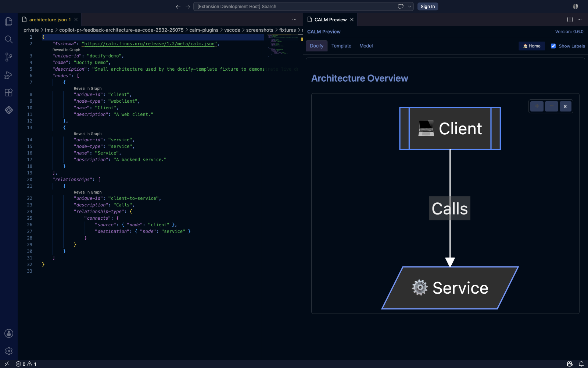588x368 pixels.
Task: Select the Client node in diagram
Action: tap(450, 128)
